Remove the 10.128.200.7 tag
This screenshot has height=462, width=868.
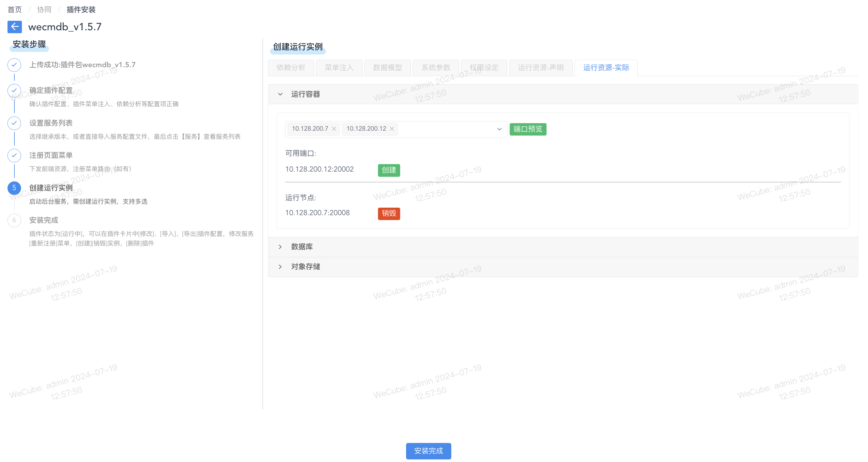coord(334,129)
